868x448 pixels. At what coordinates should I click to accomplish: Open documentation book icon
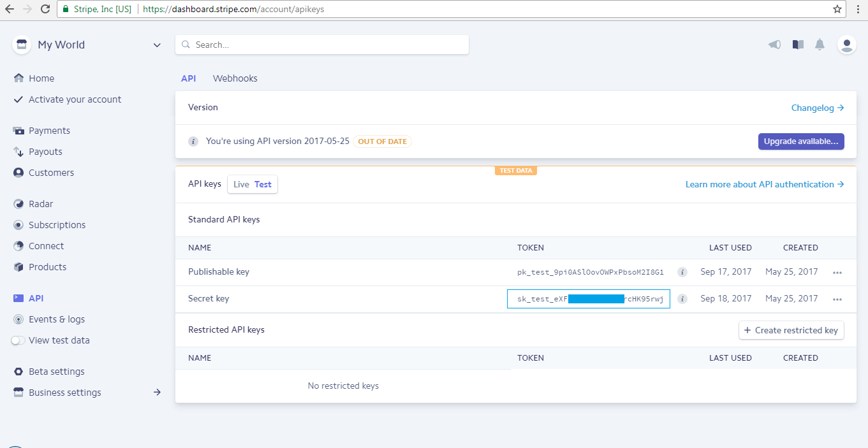tap(798, 45)
